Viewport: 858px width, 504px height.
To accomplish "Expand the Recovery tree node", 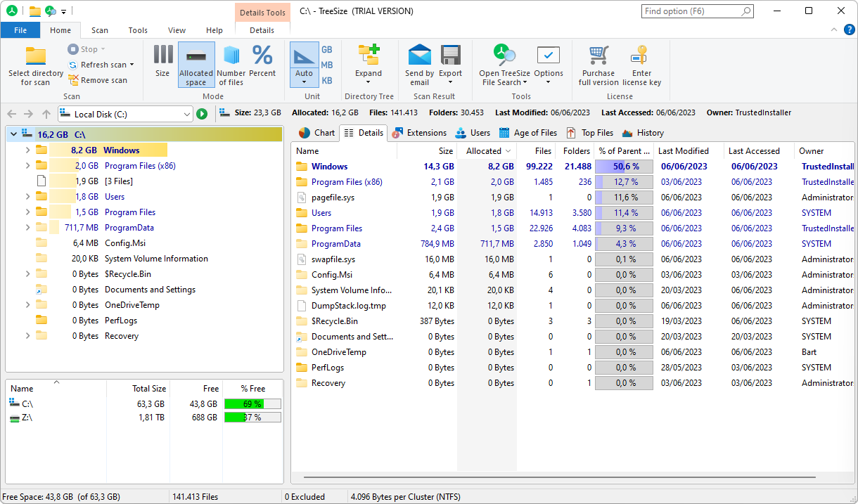I will point(27,336).
